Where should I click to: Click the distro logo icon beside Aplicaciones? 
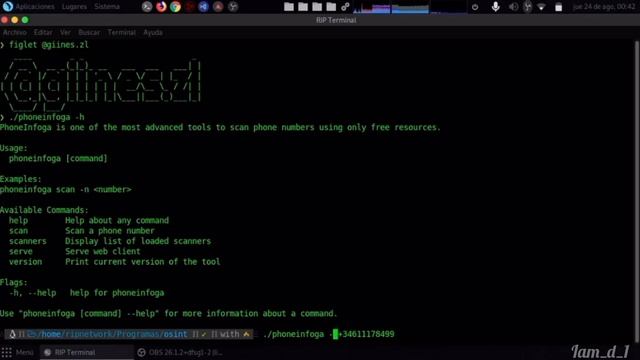[8, 7]
